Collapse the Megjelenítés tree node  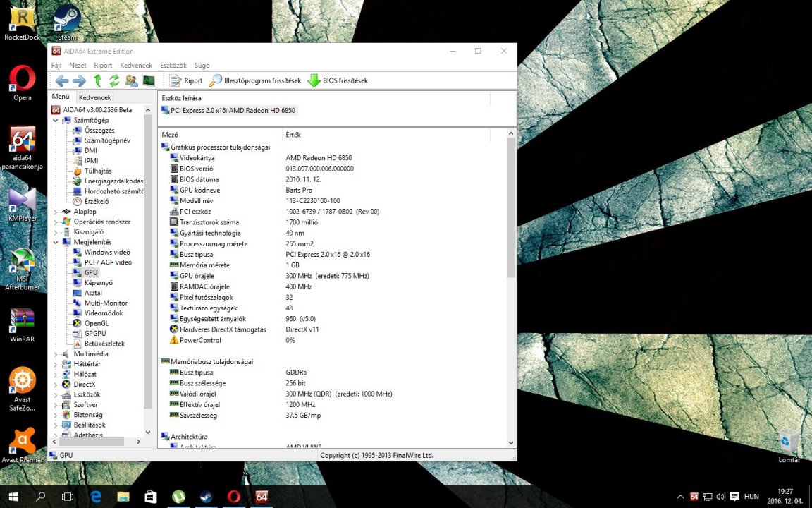[x=56, y=242]
